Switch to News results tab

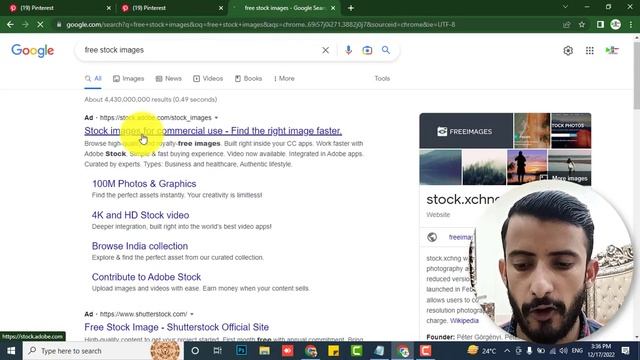(x=169, y=78)
